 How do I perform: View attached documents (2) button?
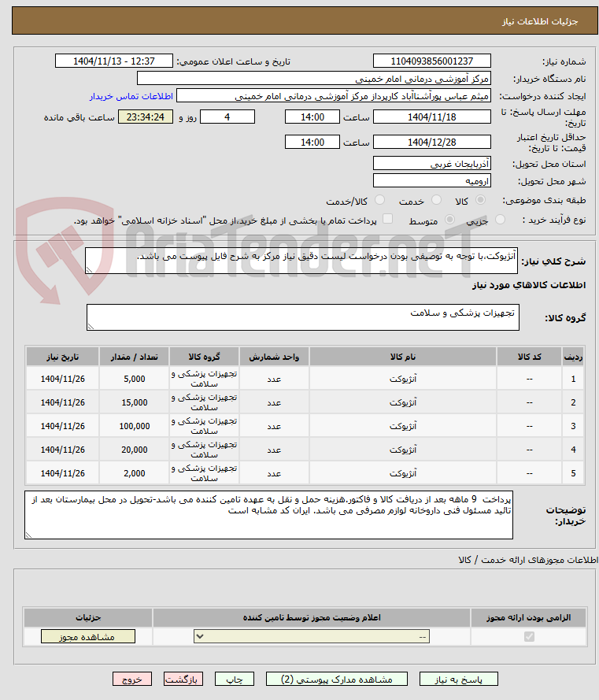click(x=337, y=679)
